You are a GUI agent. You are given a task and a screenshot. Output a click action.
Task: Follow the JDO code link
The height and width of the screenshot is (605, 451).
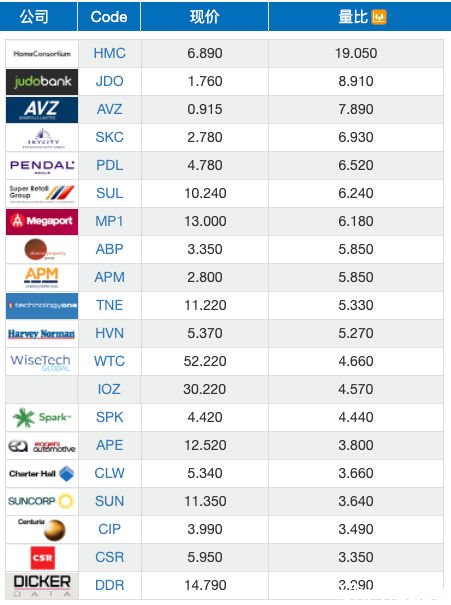pyautogui.click(x=110, y=81)
